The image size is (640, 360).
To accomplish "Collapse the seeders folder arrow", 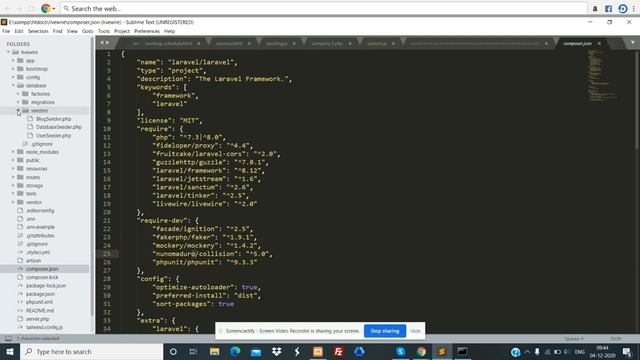I will tap(18, 111).
